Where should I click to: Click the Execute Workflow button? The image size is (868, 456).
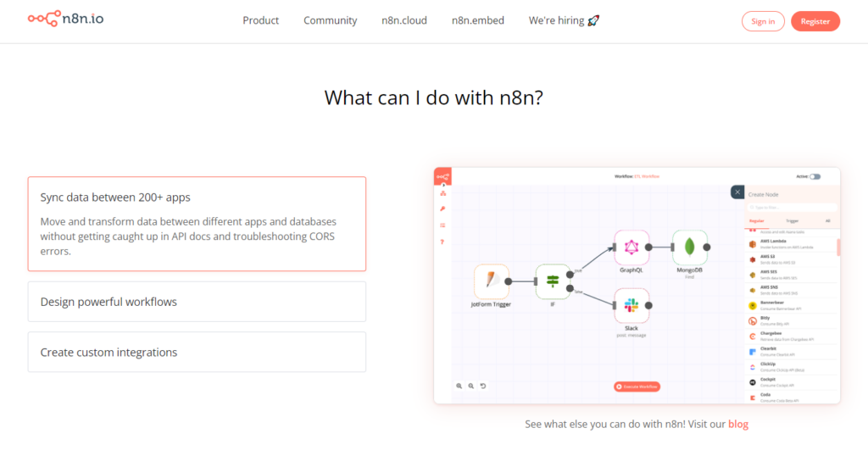point(637,386)
